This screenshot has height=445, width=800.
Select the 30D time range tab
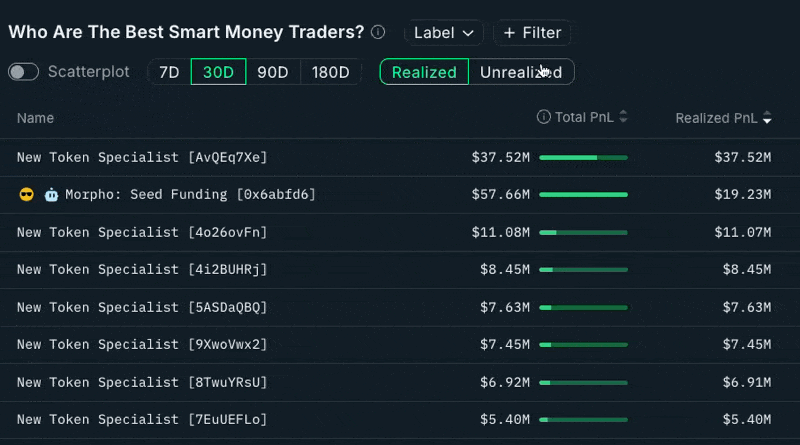click(218, 72)
